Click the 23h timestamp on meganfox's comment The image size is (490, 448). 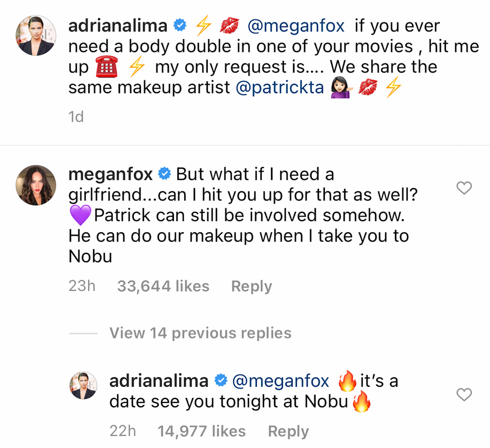82,286
